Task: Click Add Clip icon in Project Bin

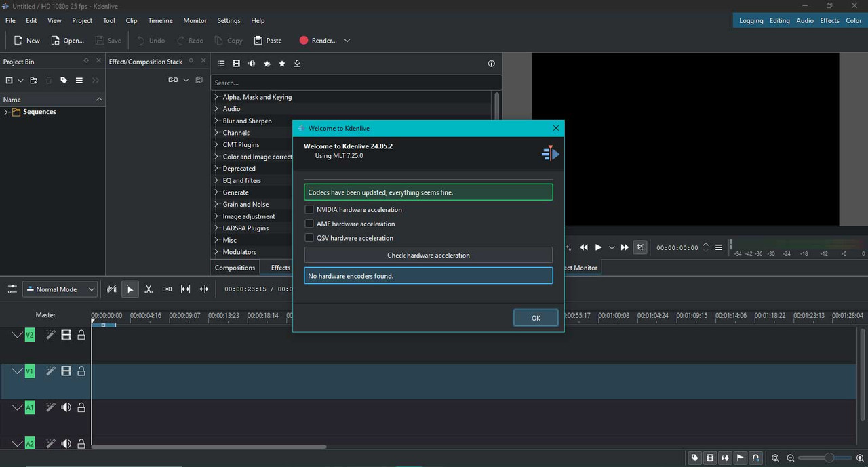Action: 9,80
